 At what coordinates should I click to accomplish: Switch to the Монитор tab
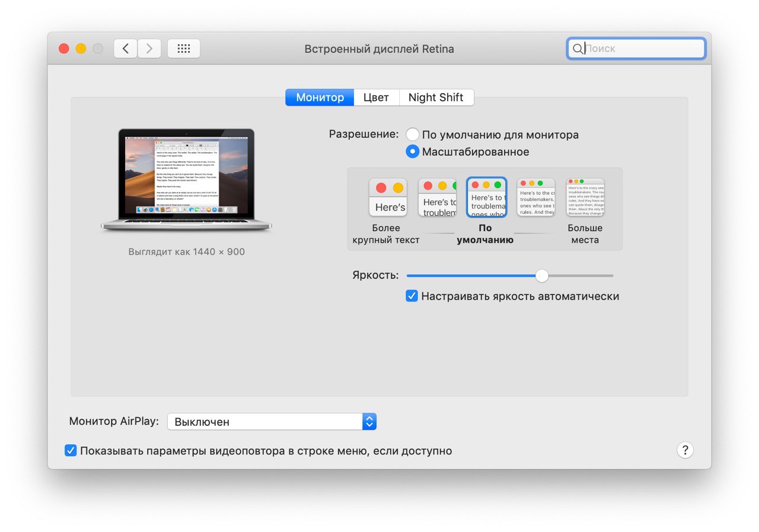320,97
